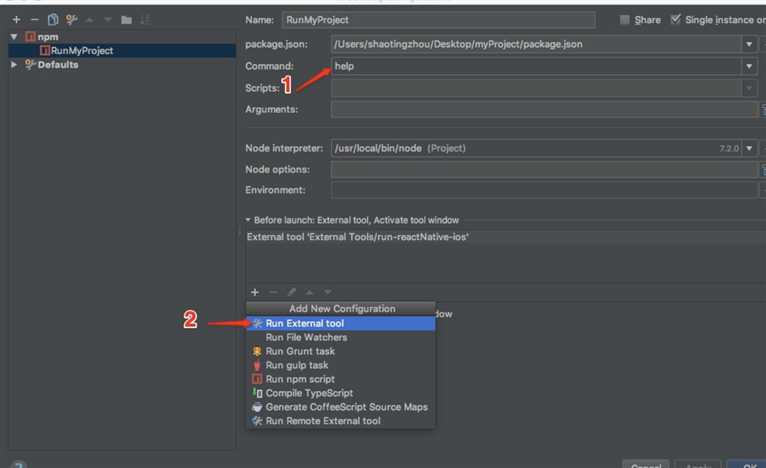Collapse the npm tree node
This screenshot has width=766, height=468.
(x=14, y=37)
